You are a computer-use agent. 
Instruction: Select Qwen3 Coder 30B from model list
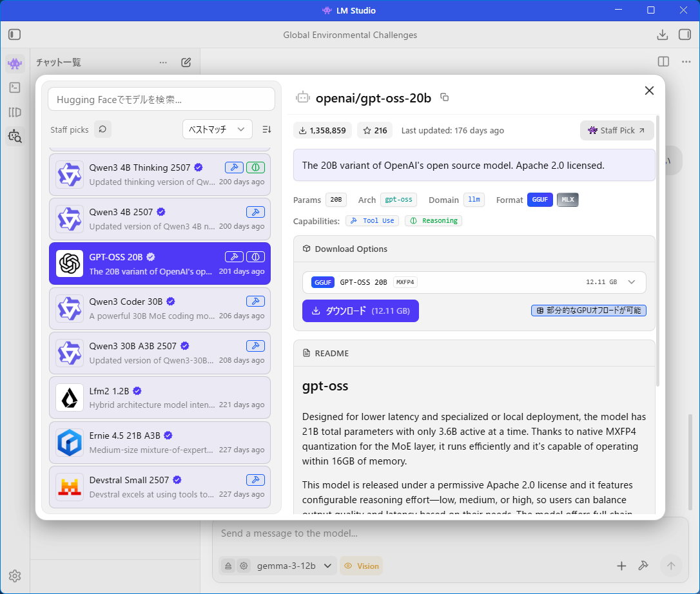[x=160, y=308]
